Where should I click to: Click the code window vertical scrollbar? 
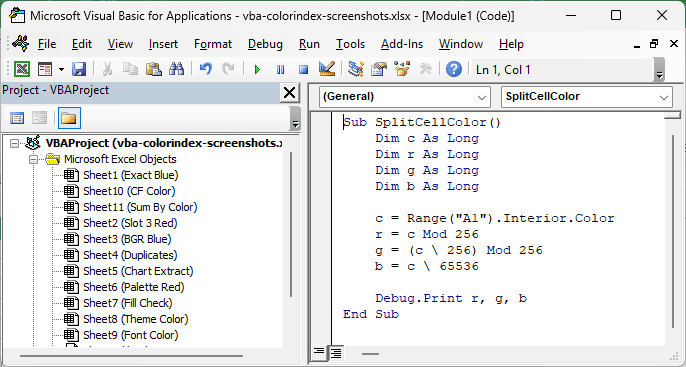pos(674,232)
